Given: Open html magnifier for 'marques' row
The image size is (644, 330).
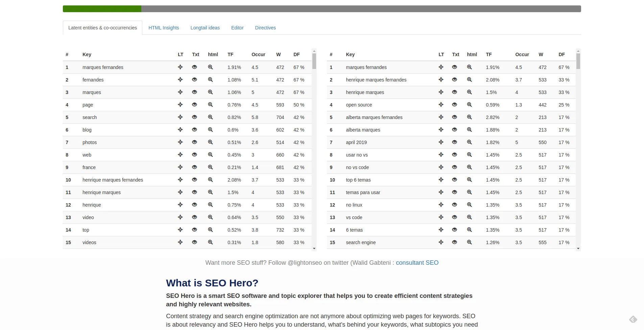Looking at the screenshot, I should click(210, 92).
